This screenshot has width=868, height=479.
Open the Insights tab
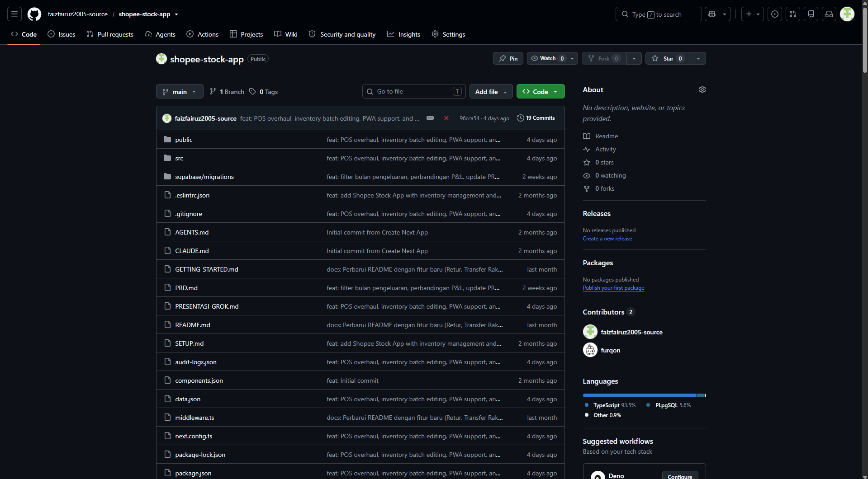pyautogui.click(x=404, y=34)
